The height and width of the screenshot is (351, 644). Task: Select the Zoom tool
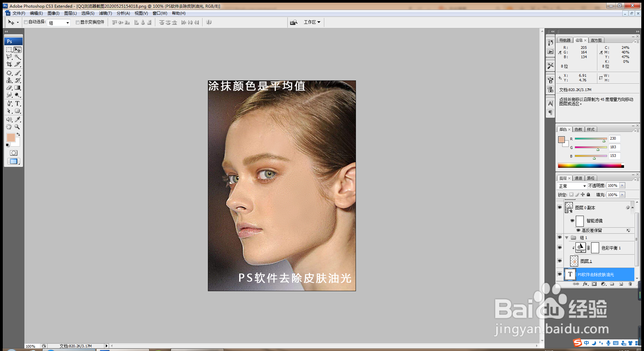point(18,127)
